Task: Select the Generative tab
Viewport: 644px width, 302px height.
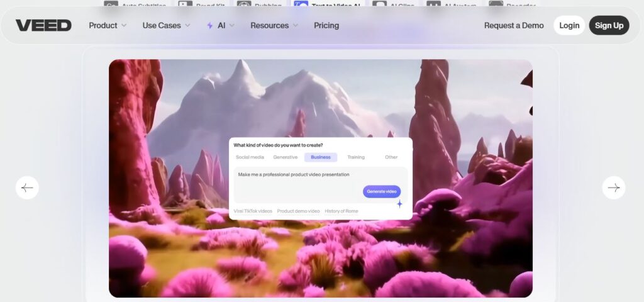Action: [x=286, y=157]
